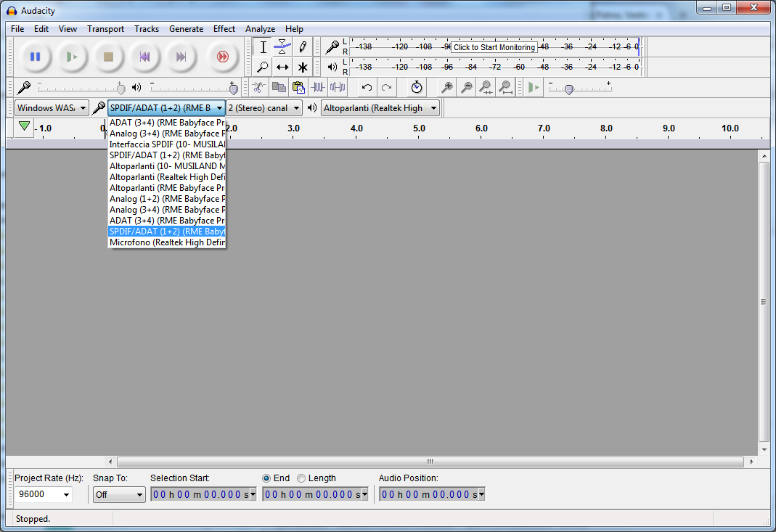Click the horizontal scrollbar under the tracks
776x532 pixels.
coord(430,462)
